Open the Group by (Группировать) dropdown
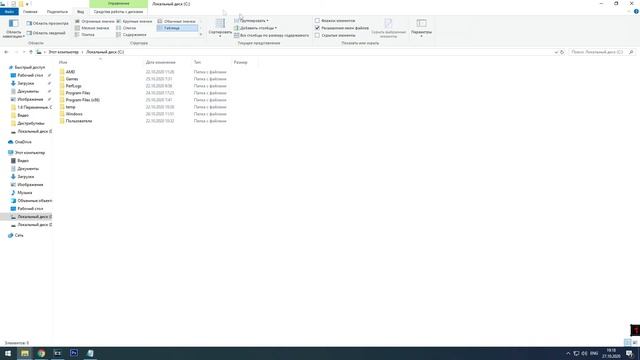The width and height of the screenshot is (640, 360). (251, 20)
